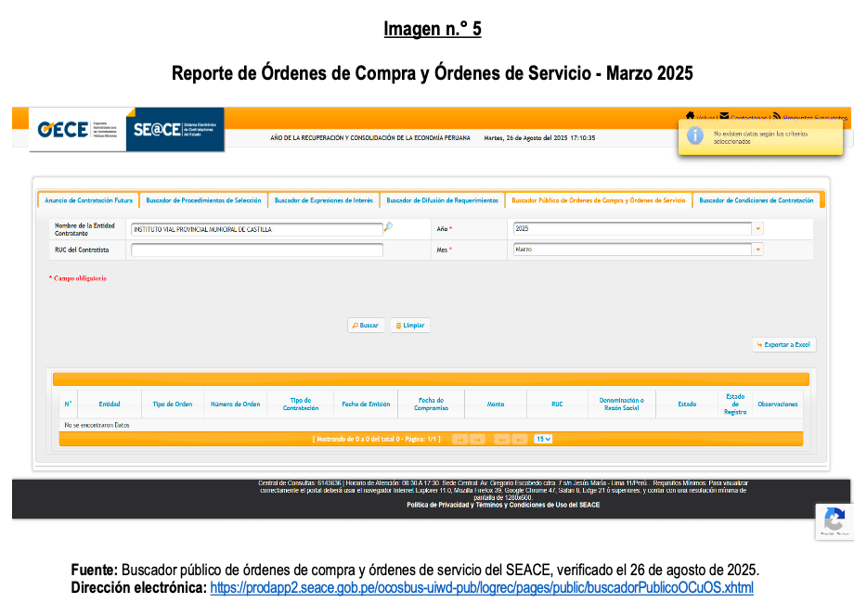867x616 pixels.
Task: Click the reCAPTCHA badge icon
Action: click(834, 519)
